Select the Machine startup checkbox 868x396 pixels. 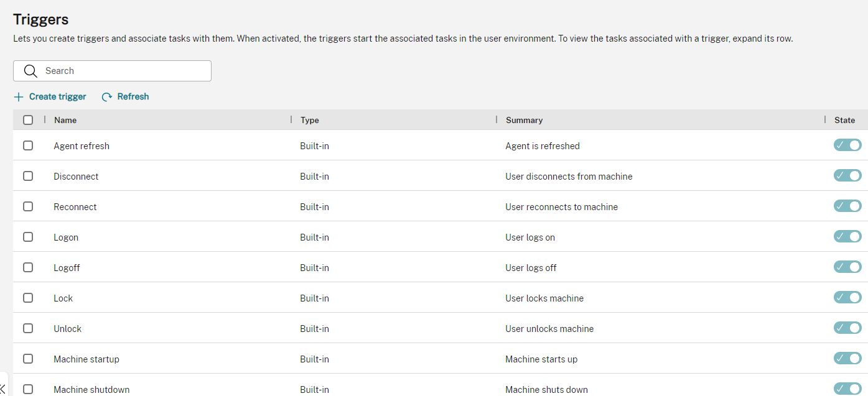coord(28,359)
